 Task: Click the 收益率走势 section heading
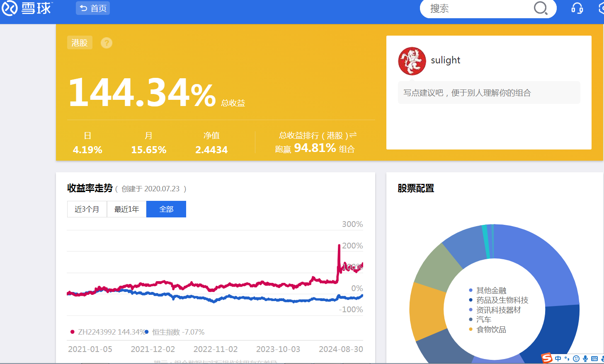pyautogui.click(x=90, y=188)
